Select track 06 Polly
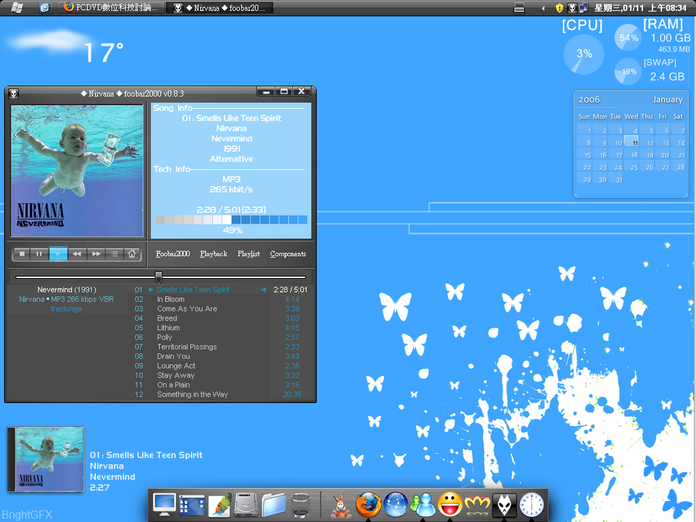696x522 pixels. pyautogui.click(x=221, y=337)
